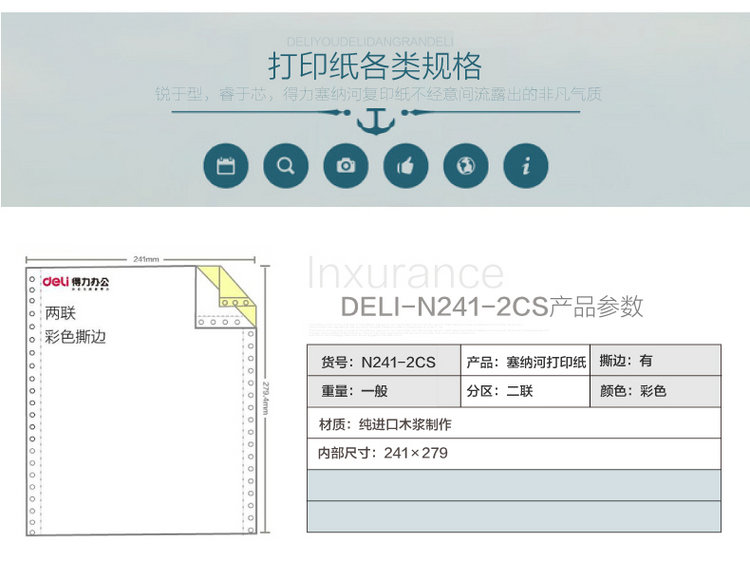Click the cell 产品: 塞纳河打印纸
This screenshot has height=579, width=750.
click(x=525, y=360)
